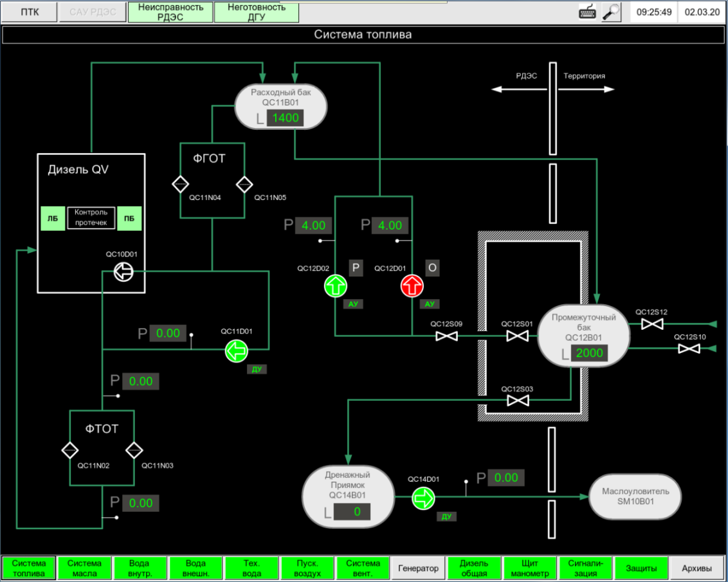Click pump QC11D01 green arrow icon
The height and width of the screenshot is (582, 728).
236,350
